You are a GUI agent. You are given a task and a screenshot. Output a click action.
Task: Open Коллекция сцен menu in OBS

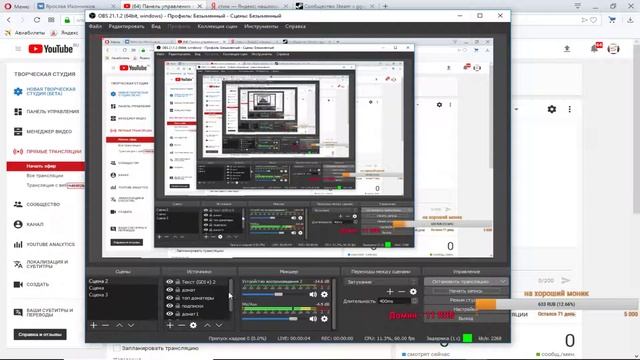217,26
